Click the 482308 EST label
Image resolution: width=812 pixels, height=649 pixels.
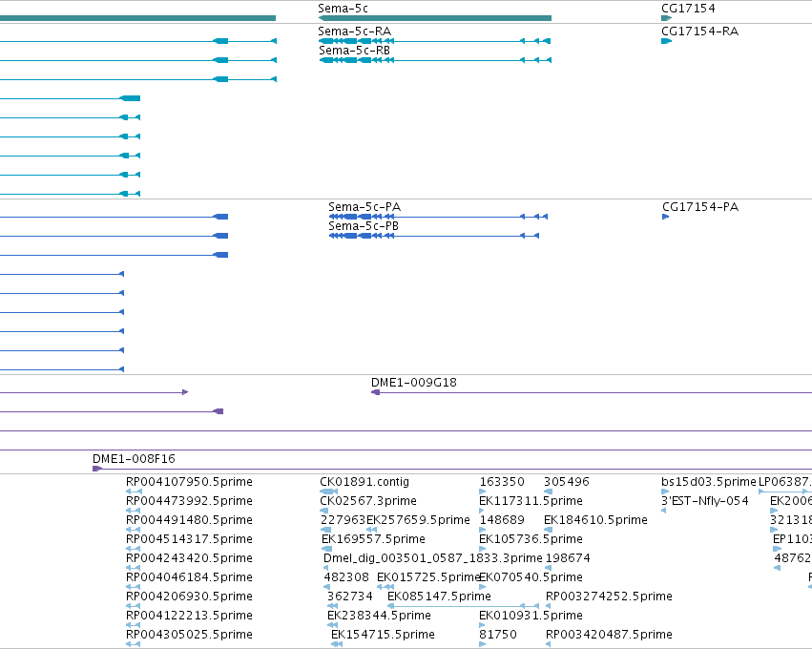coord(346,577)
